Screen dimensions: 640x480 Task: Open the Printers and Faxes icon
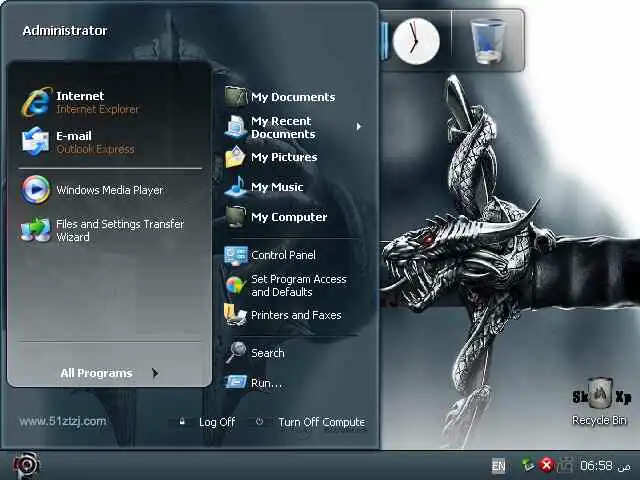[x=235, y=314]
